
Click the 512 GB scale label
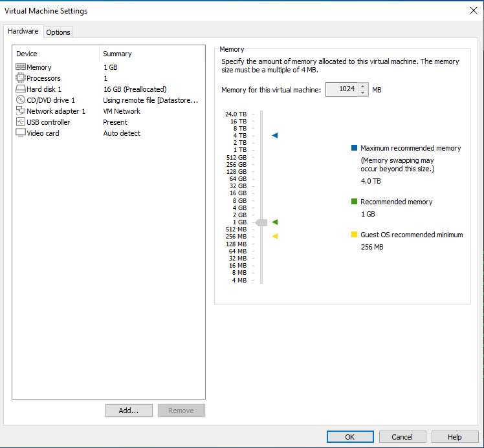236,157
